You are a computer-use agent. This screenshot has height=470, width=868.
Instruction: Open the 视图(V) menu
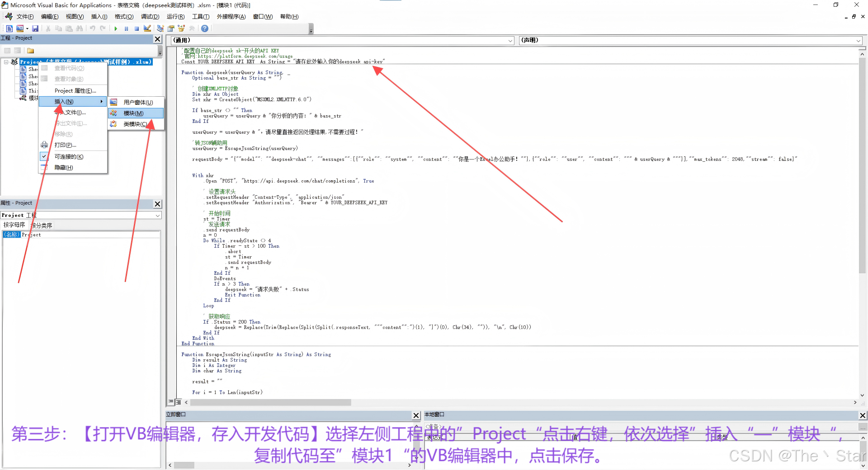pos(75,17)
